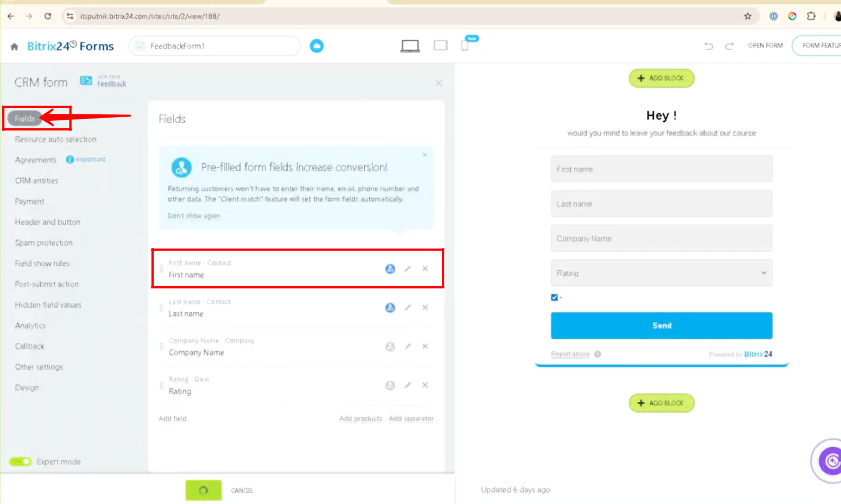Open the Bitrix24 home icon
841x504 pixels.
click(x=14, y=46)
